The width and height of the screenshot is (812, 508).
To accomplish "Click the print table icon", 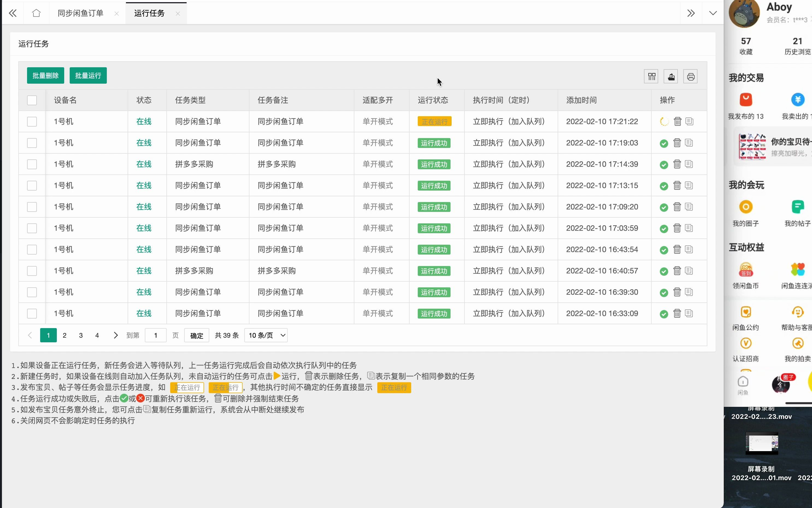I will click(690, 77).
